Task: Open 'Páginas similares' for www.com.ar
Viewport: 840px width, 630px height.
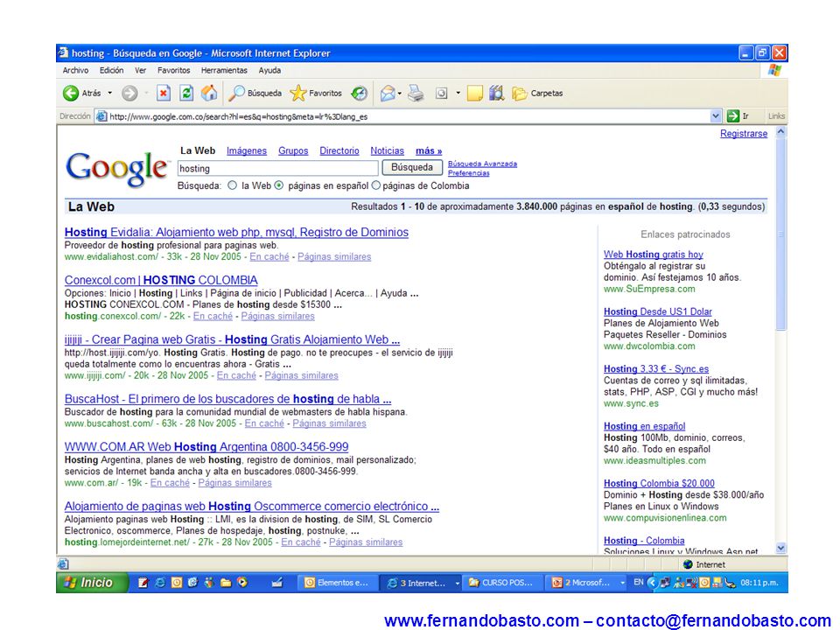Action: (234, 483)
